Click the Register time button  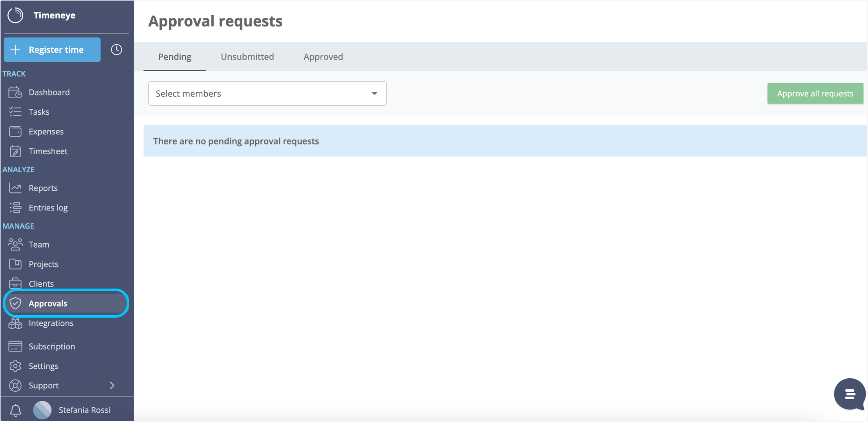click(x=52, y=50)
